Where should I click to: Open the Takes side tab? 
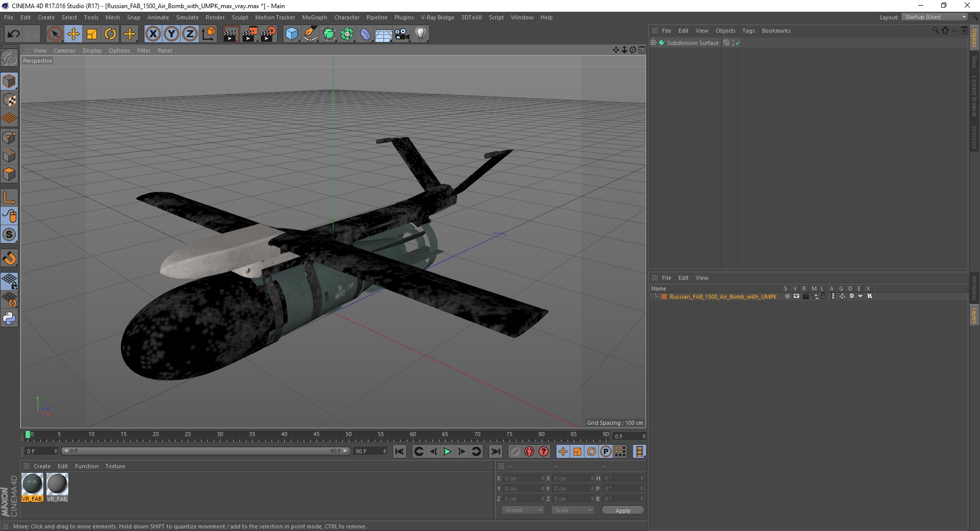tap(974, 61)
